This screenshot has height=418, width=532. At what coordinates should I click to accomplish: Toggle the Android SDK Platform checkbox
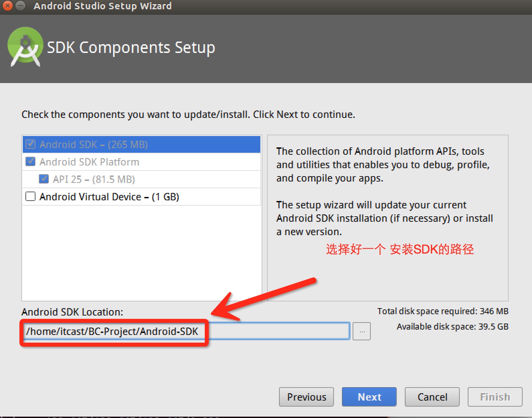[x=30, y=162]
